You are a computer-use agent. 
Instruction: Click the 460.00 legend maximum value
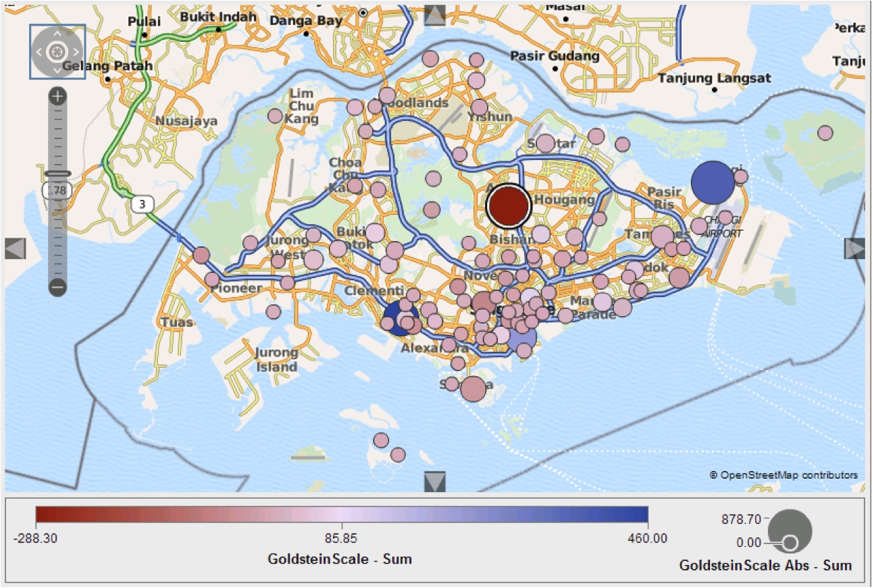648,538
